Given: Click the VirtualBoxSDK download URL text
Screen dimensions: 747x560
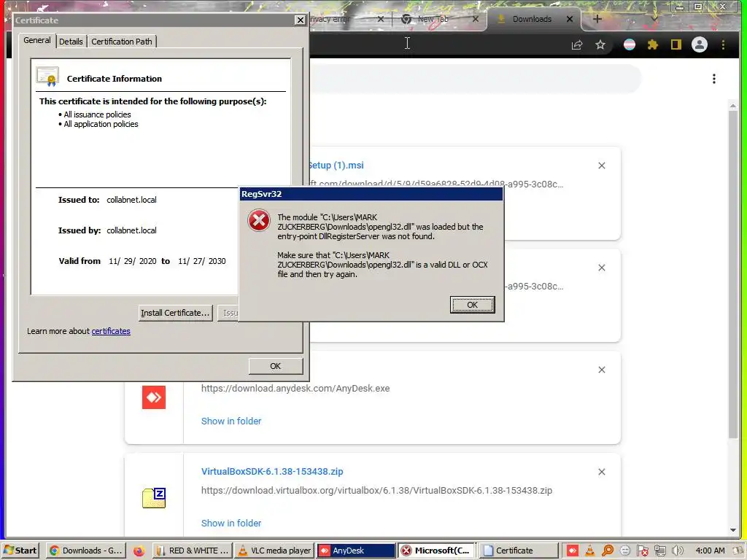Looking at the screenshot, I should (x=376, y=491).
